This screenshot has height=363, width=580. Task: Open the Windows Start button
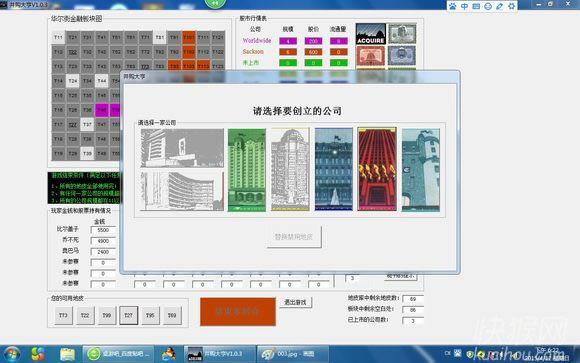12,354
